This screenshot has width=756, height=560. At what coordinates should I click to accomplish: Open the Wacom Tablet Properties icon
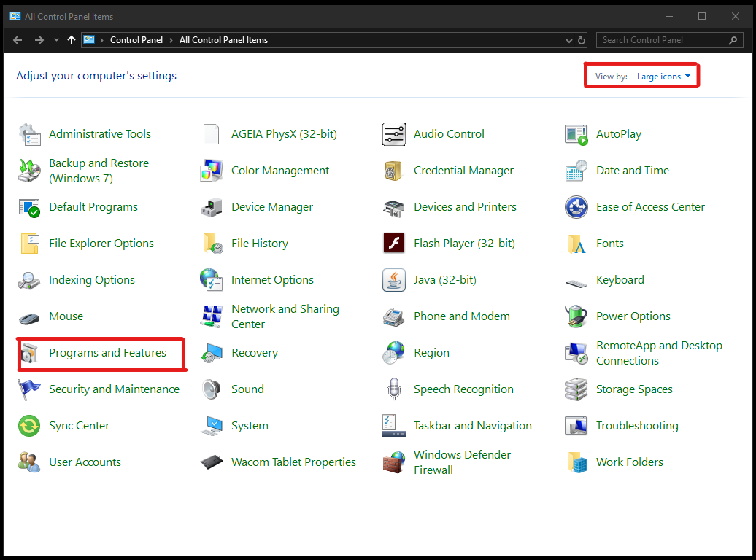tap(212, 462)
